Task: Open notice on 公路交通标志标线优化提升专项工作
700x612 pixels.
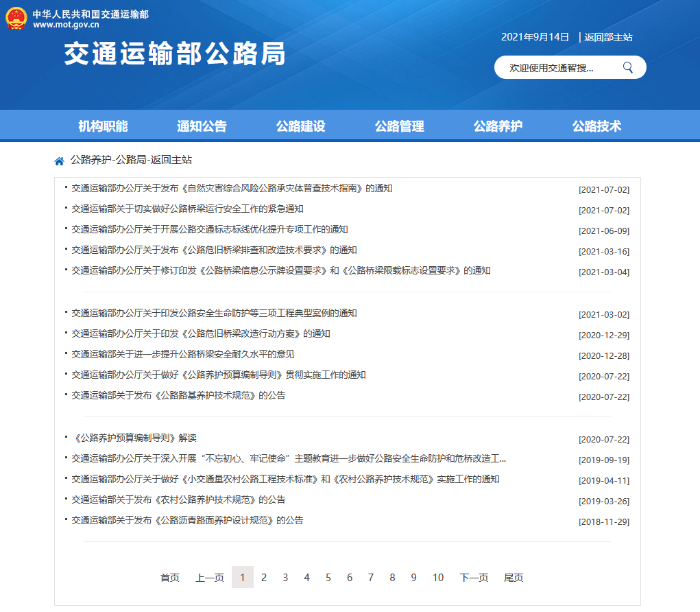Action: 210,230
